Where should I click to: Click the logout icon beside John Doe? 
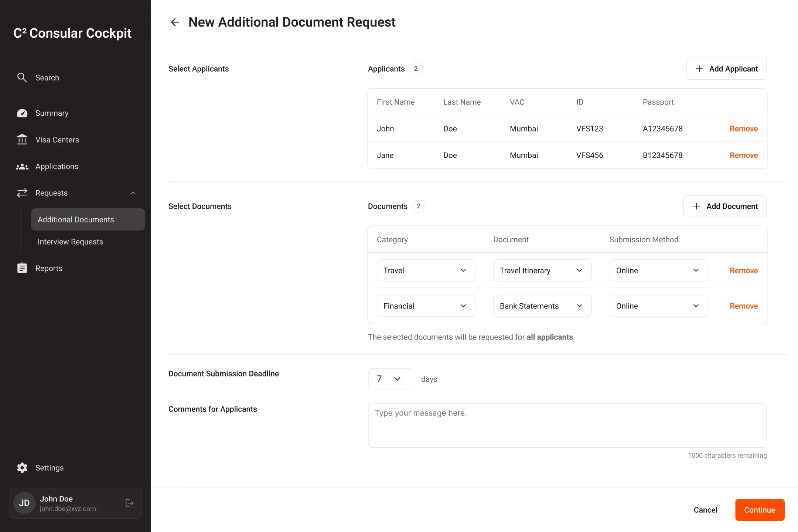pos(129,503)
